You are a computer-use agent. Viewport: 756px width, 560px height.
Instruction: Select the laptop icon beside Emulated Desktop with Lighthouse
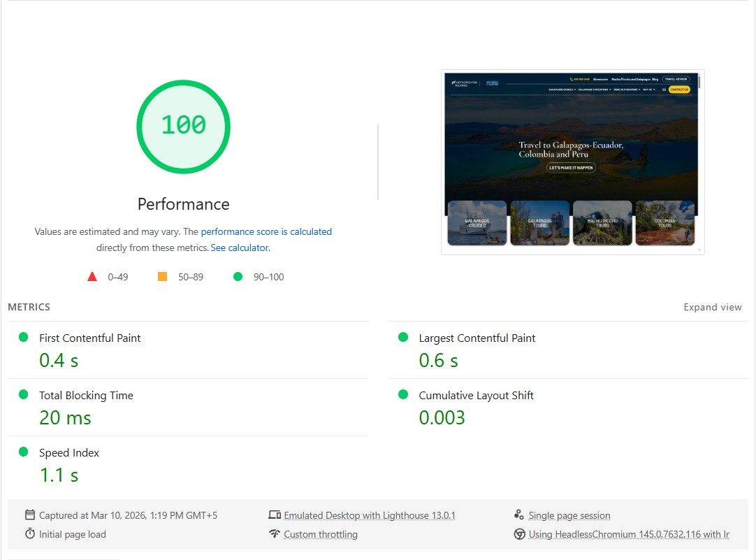(275, 514)
